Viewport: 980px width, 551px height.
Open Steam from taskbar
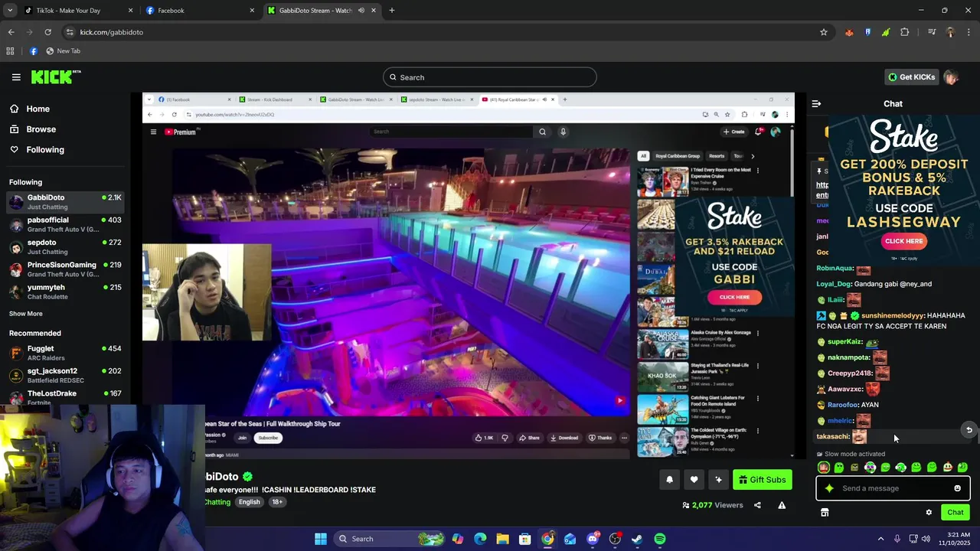637,539
